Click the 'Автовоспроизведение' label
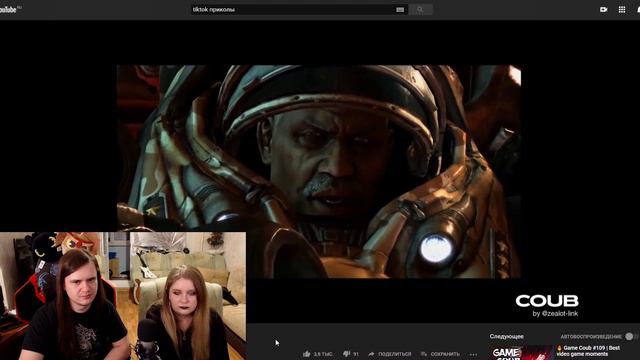The image size is (640, 360). [591, 336]
